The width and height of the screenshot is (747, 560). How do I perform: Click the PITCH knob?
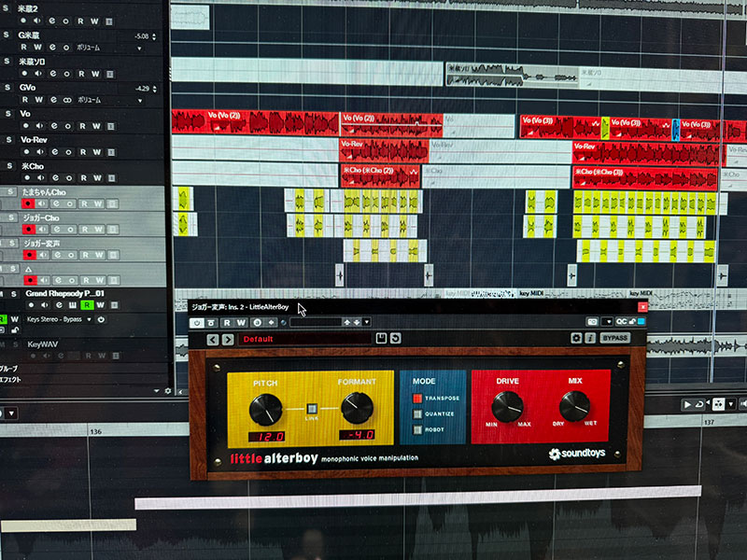click(265, 410)
